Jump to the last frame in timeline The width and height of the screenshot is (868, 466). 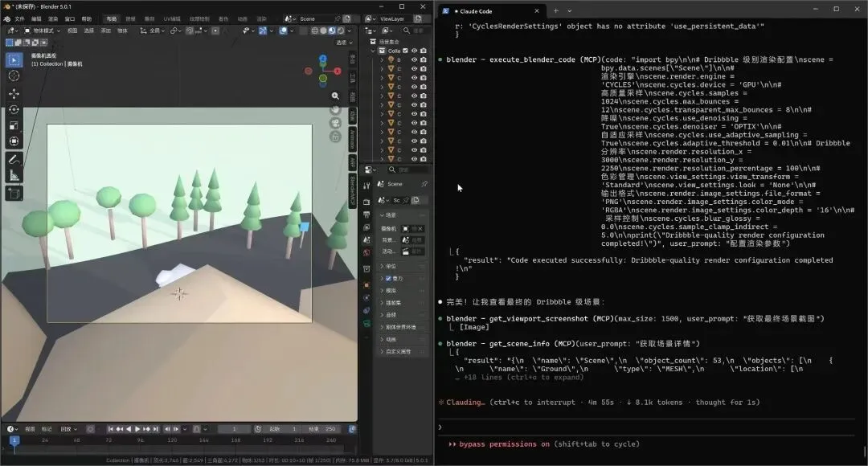click(x=156, y=429)
